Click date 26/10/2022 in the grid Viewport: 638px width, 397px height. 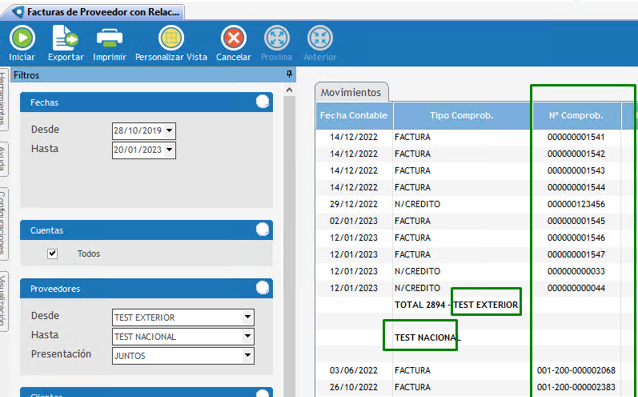click(354, 387)
